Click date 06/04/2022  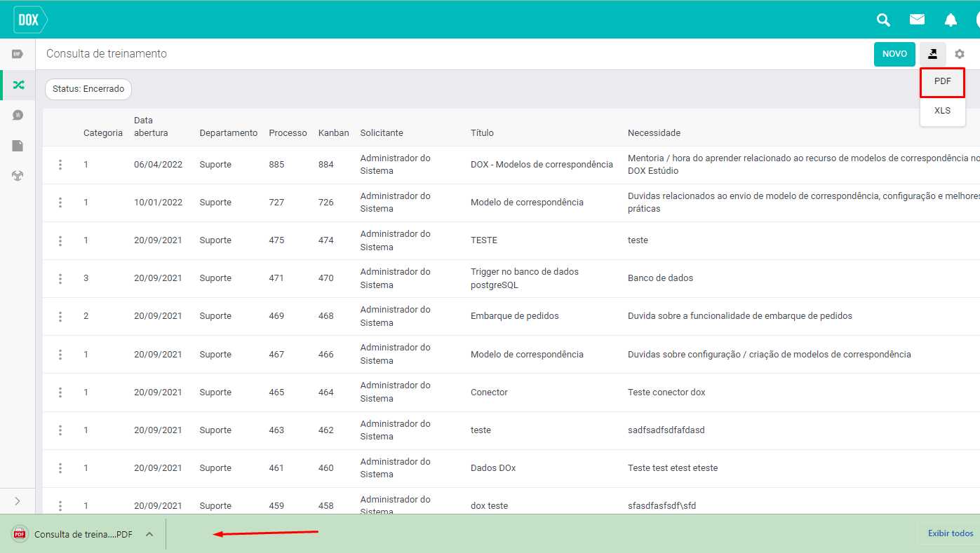[158, 165]
